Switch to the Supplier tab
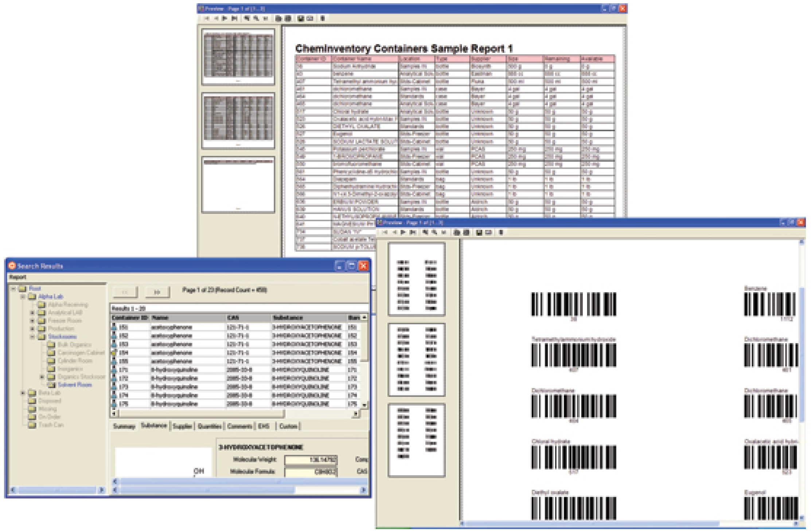Screen dimensions: 811x532 coord(182,426)
